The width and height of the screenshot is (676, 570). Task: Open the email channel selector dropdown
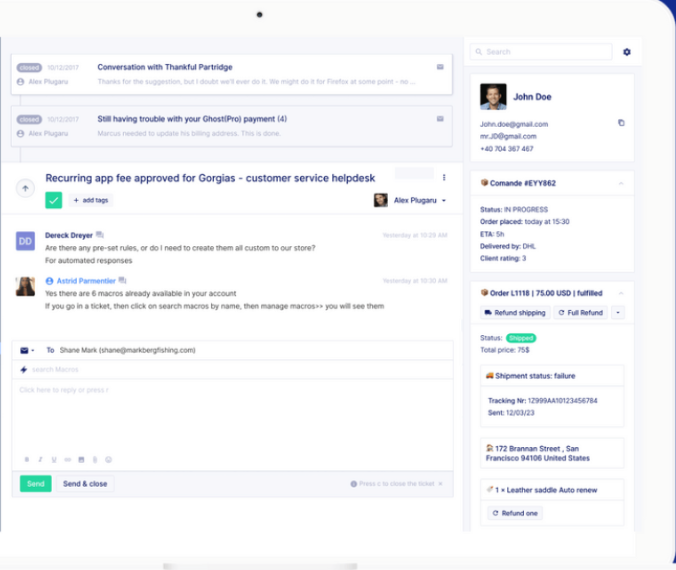pyautogui.click(x=28, y=351)
